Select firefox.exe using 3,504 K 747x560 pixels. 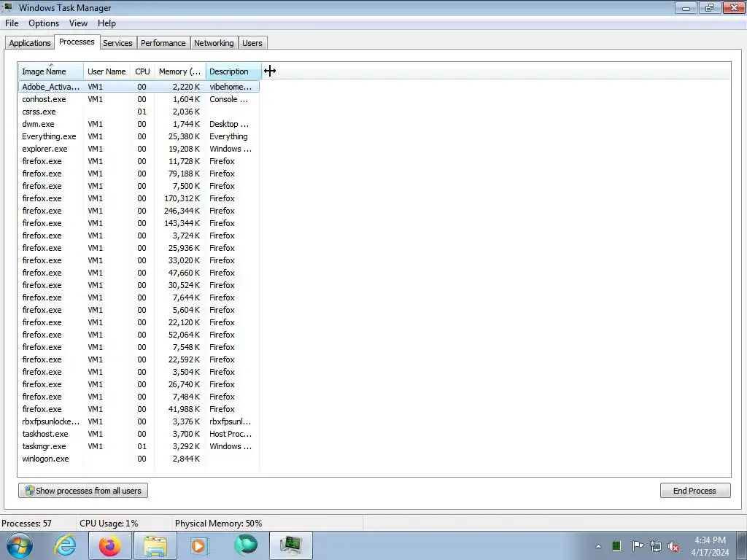[139, 372]
